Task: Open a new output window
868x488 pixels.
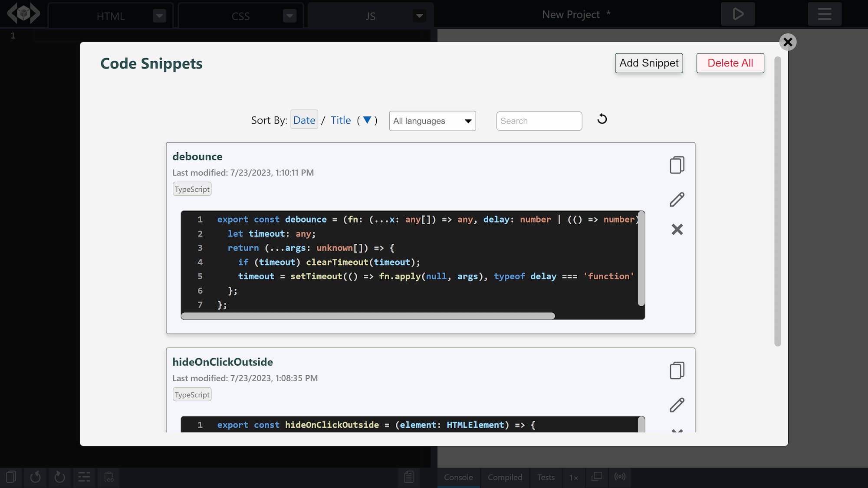Action: (597, 477)
